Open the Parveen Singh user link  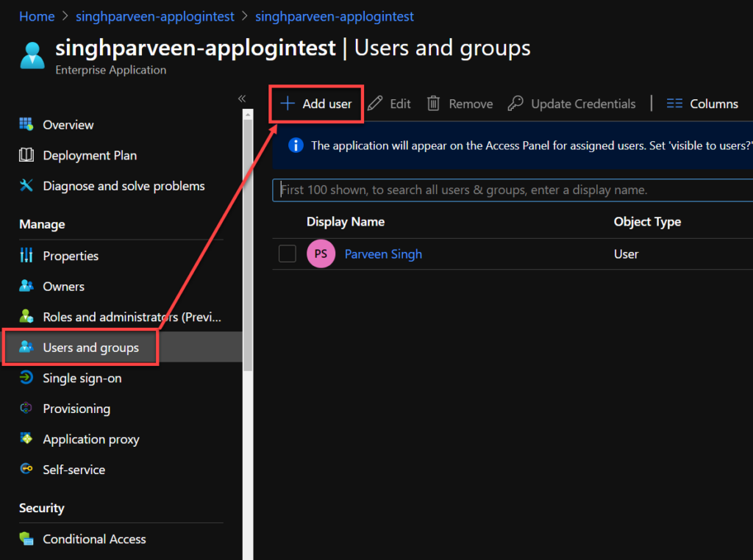click(x=383, y=254)
